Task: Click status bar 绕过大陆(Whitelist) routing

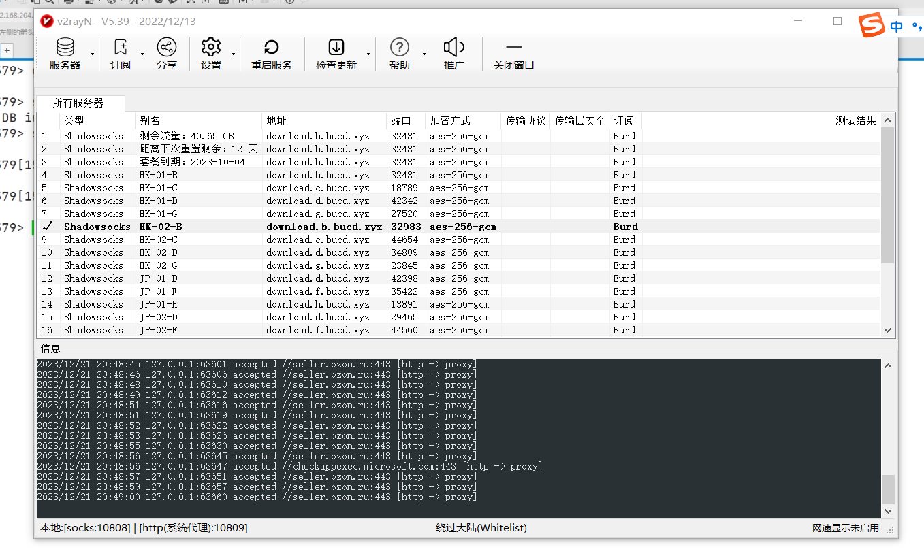Action: coord(481,528)
